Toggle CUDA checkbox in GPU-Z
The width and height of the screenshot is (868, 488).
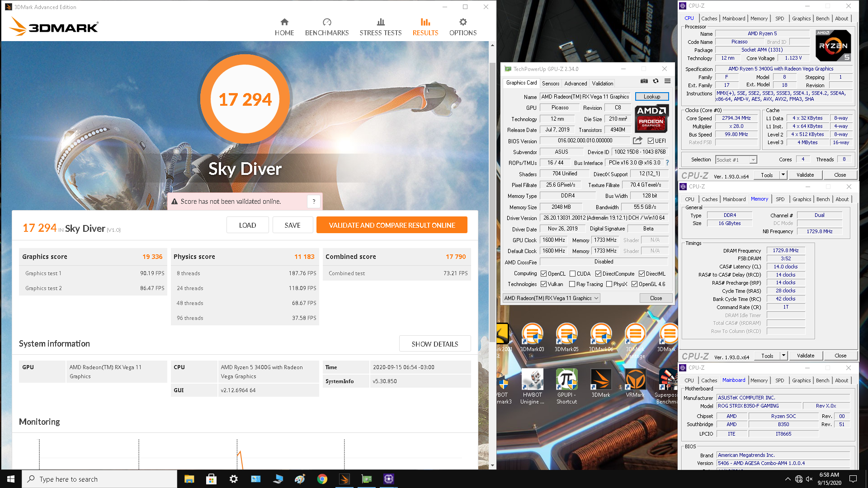pos(573,274)
